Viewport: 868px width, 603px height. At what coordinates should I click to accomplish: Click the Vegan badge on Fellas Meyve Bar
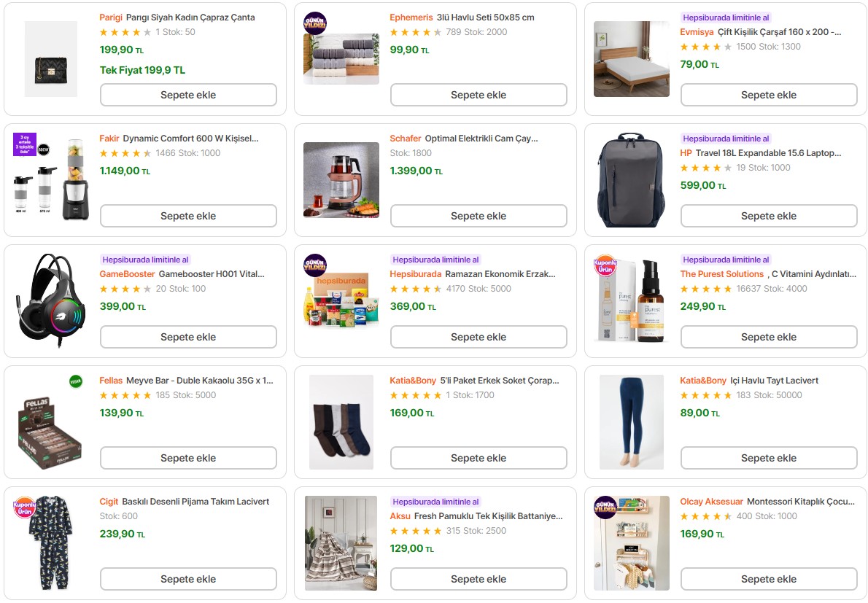[75, 381]
